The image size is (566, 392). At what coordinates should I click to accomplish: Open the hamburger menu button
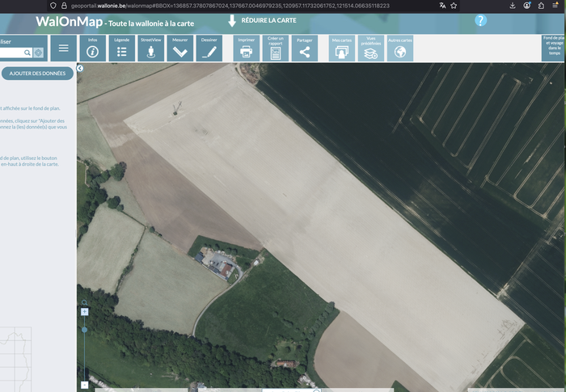(x=63, y=48)
